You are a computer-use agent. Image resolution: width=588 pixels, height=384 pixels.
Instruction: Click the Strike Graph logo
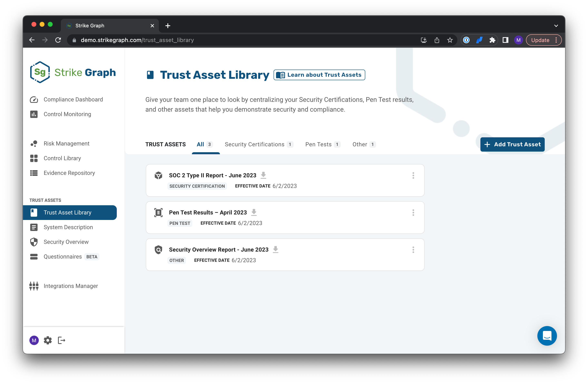pos(73,72)
